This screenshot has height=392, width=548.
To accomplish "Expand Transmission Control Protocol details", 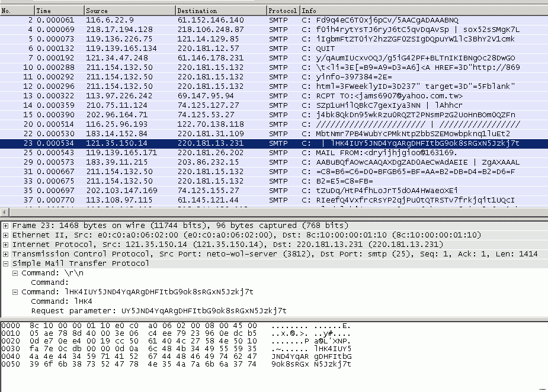I will (x=6, y=254).
